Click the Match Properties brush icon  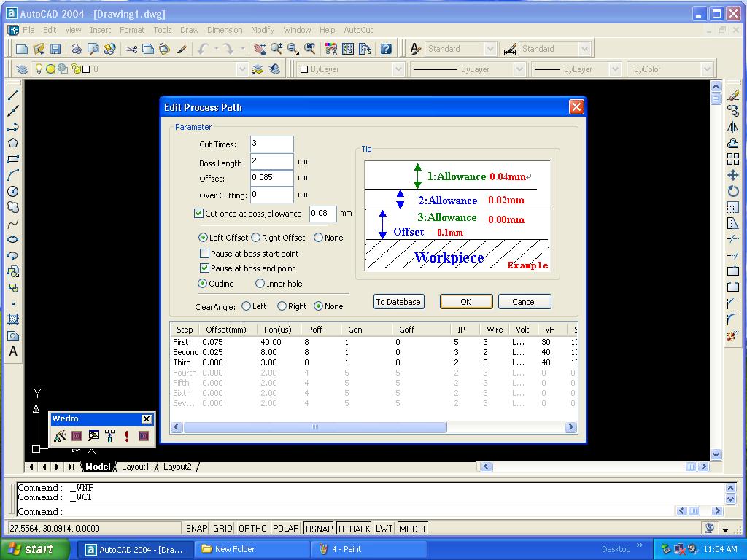pyautogui.click(x=182, y=49)
